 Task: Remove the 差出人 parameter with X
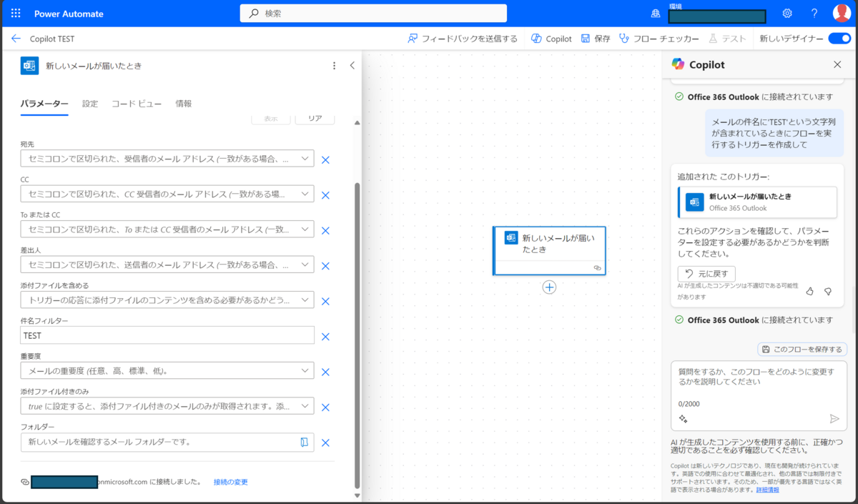pos(325,266)
